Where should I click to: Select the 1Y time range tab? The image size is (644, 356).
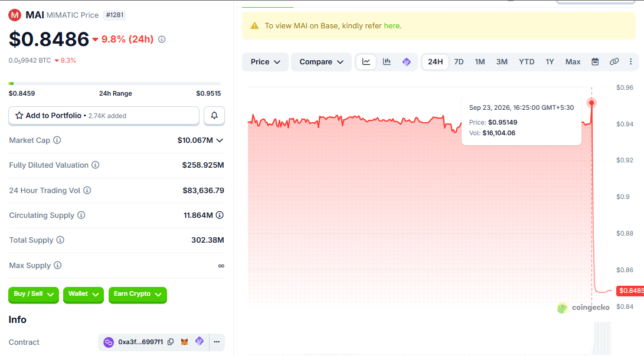[550, 61]
